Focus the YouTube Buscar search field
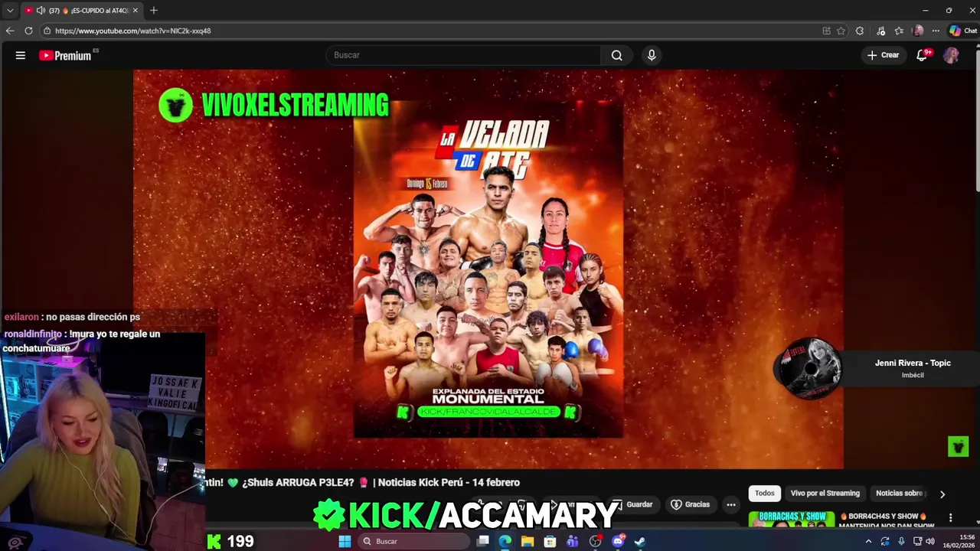980x551 pixels. tap(463, 55)
